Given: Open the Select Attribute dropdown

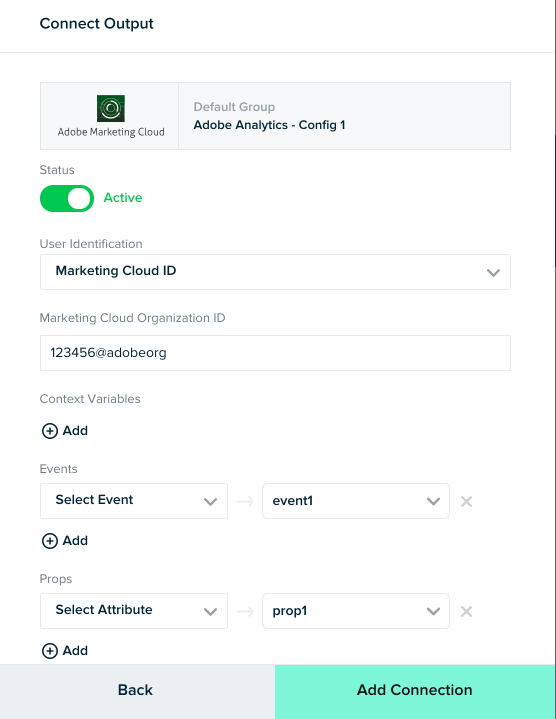Looking at the screenshot, I should [x=134, y=611].
